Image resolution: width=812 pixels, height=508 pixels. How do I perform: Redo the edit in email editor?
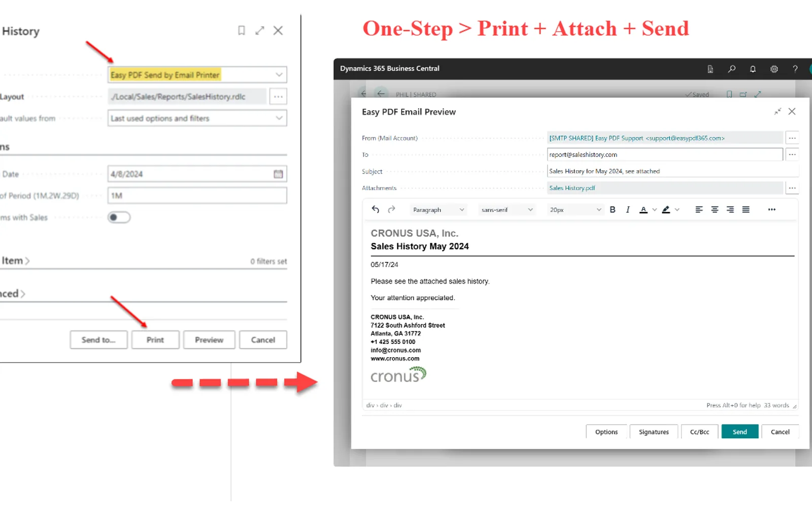pyautogui.click(x=391, y=209)
